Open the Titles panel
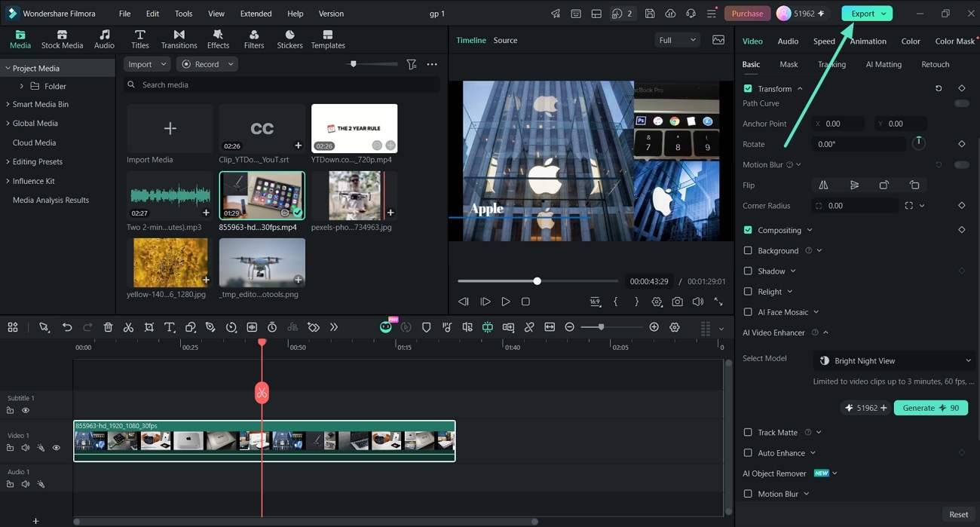 click(x=140, y=39)
